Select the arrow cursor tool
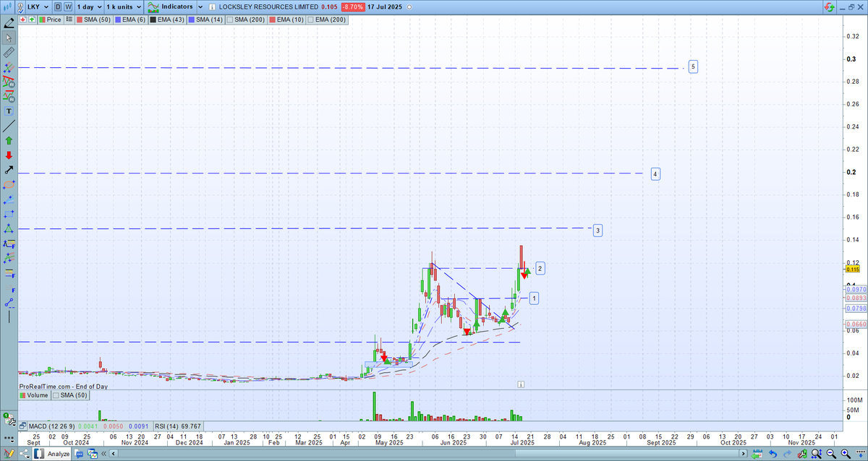Viewport: 868px width, 461px height. 9,38
